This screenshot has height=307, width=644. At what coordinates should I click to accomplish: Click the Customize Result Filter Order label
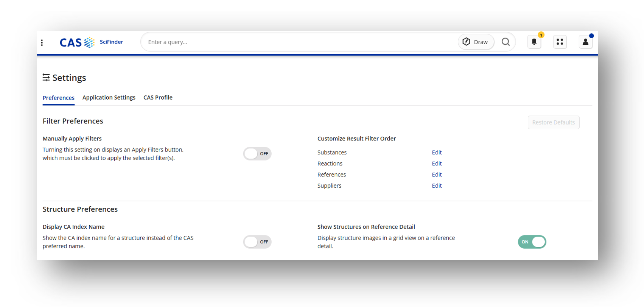click(x=356, y=139)
